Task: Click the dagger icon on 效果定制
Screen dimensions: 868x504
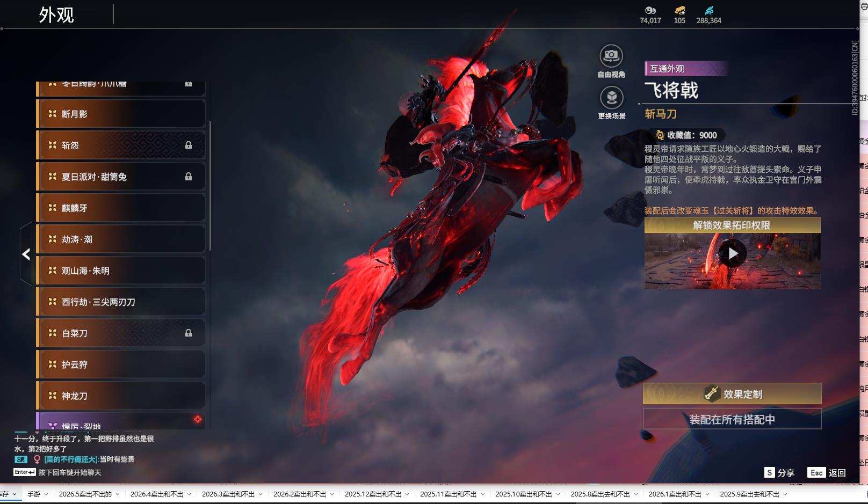Action: 712,394
